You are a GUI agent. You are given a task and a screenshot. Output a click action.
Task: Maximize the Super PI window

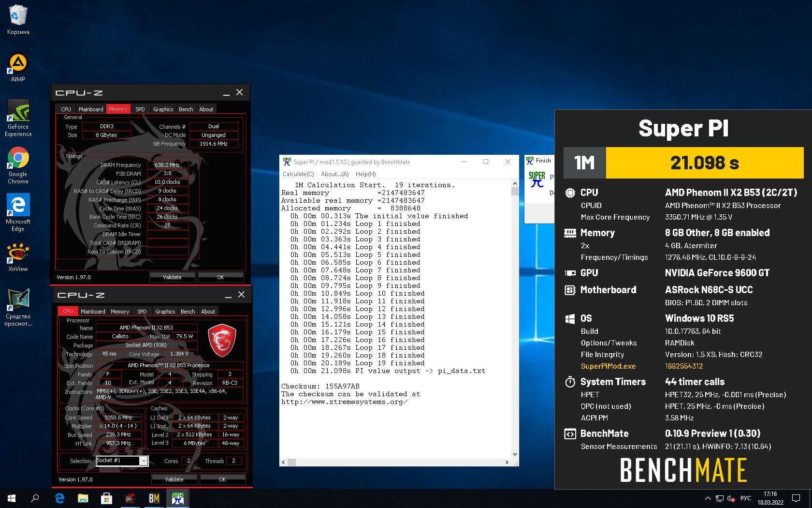[x=486, y=162]
